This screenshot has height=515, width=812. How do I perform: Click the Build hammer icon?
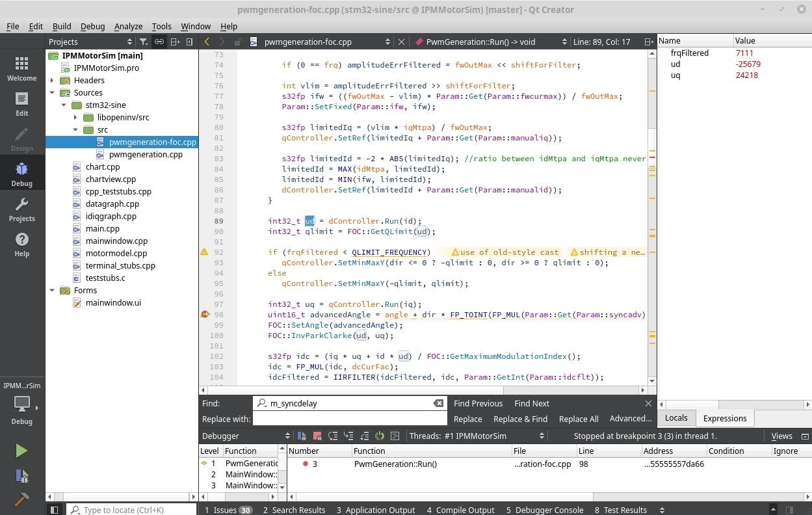tap(21, 499)
